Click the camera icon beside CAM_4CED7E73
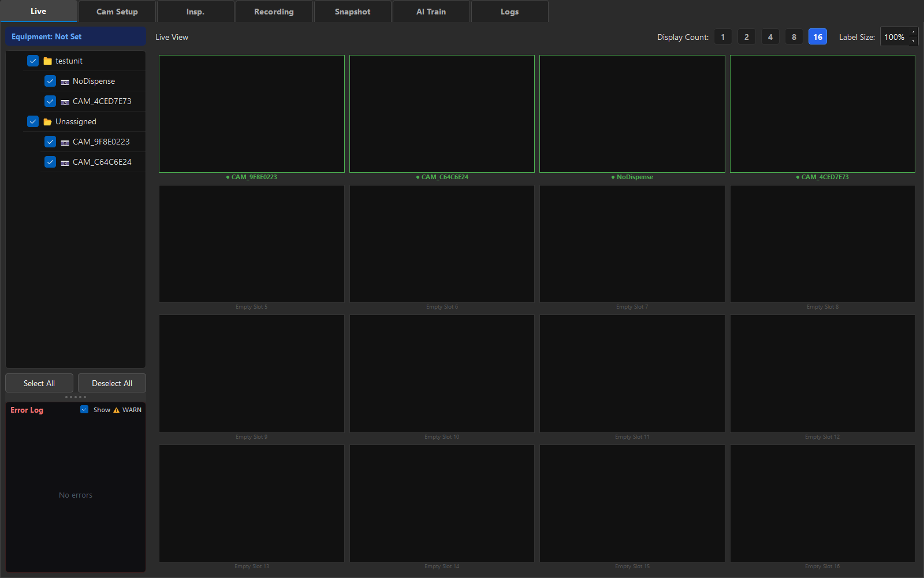The width and height of the screenshot is (924, 578). pyautogui.click(x=65, y=102)
